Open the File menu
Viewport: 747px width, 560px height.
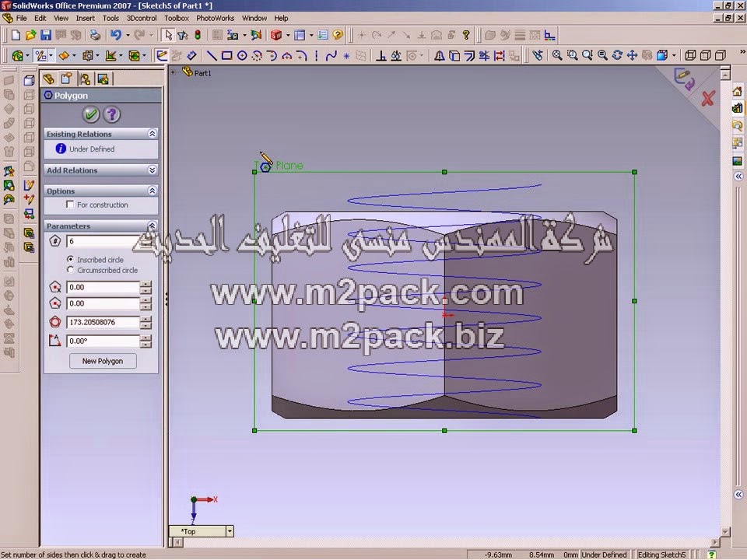tap(22, 18)
